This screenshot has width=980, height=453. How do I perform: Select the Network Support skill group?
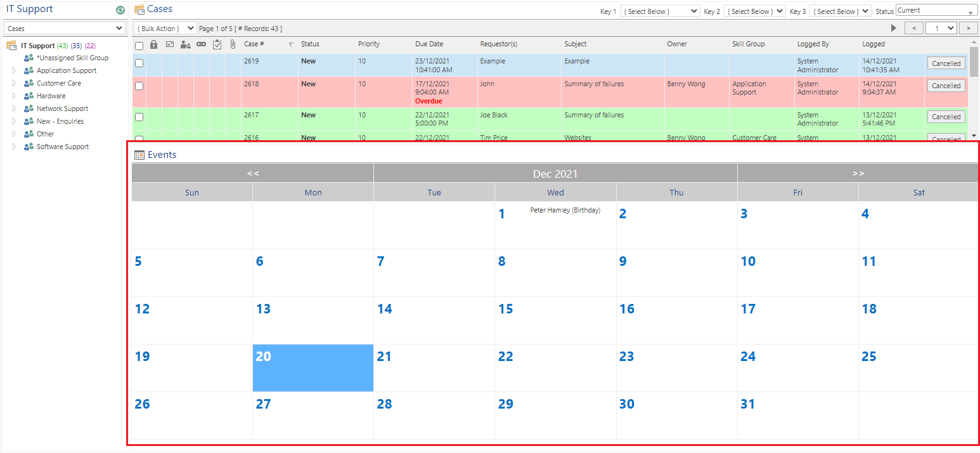[62, 108]
